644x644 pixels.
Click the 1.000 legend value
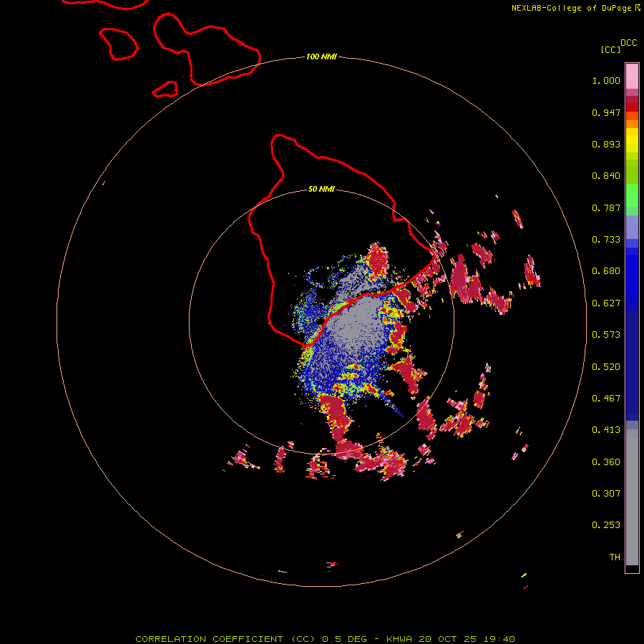606,80
